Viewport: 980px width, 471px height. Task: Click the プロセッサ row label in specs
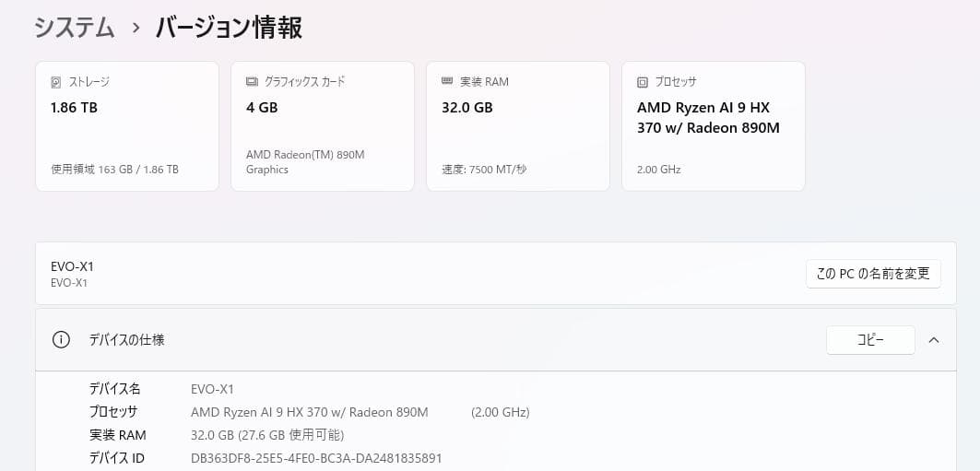coord(113,412)
